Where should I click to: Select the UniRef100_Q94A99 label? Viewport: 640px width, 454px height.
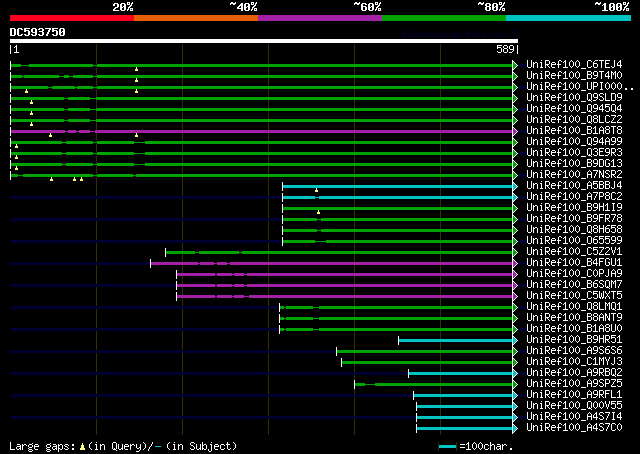click(x=574, y=142)
